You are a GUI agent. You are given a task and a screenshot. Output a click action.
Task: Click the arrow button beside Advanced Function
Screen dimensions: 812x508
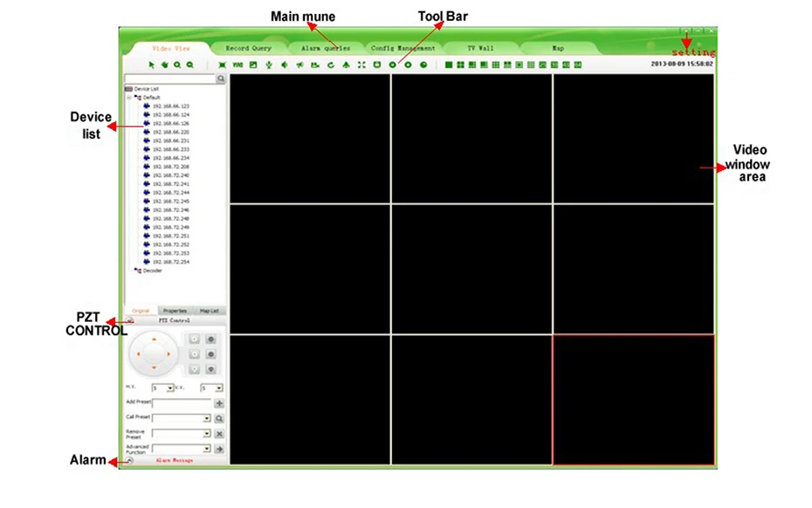click(219, 449)
